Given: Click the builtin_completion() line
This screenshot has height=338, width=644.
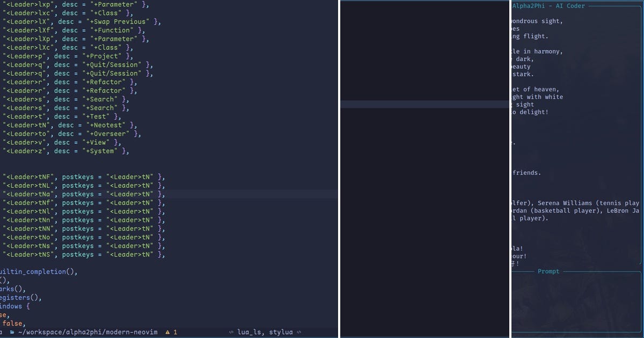Looking at the screenshot, I should click(38, 271).
